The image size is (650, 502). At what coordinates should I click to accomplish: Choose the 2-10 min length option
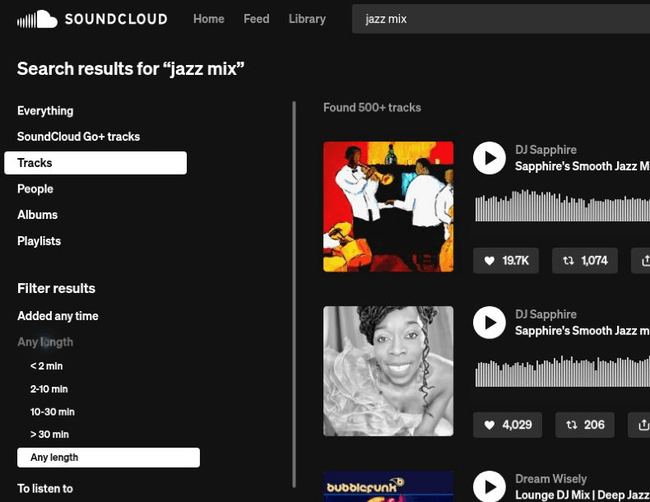coord(49,389)
